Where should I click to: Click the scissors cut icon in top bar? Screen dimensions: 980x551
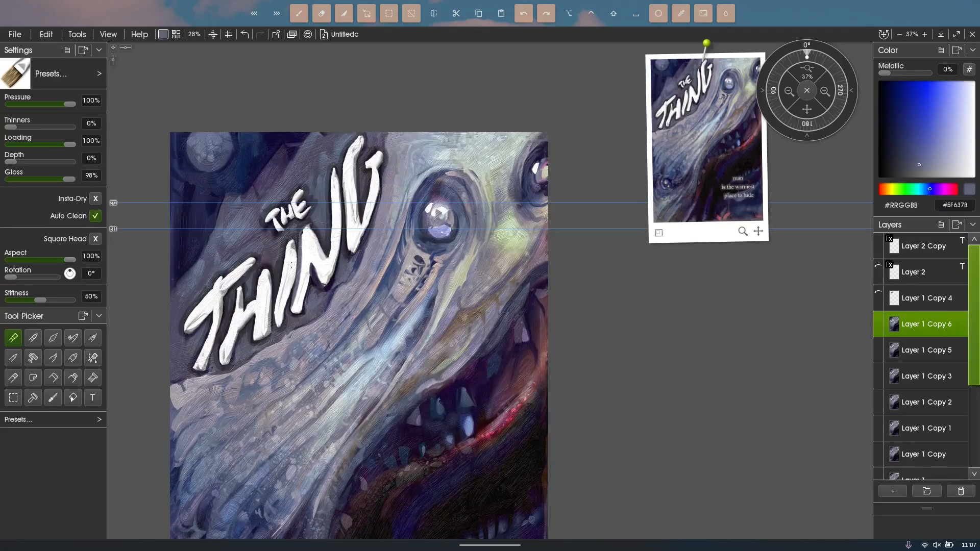coord(456,13)
